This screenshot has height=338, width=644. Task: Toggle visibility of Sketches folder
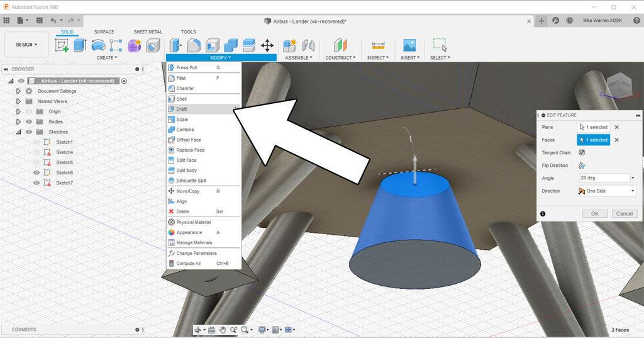[x=29, y=132]
